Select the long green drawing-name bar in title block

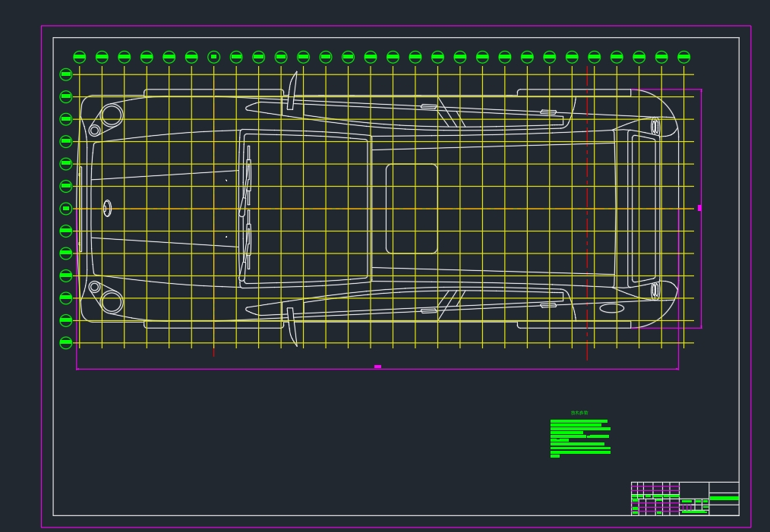coord(724,498)
